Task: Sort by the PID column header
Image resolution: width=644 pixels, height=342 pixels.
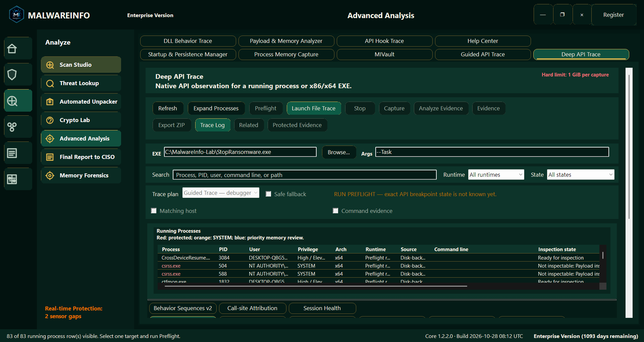Action: point(223,249)
